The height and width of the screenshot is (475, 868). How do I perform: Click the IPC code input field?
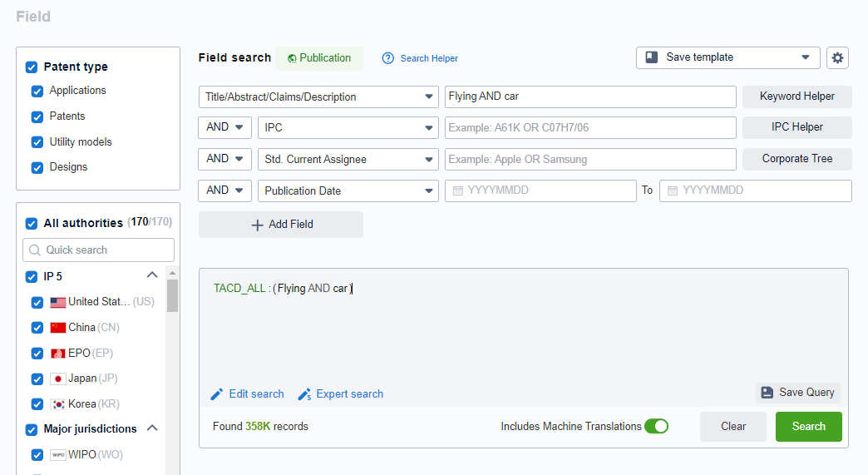click(589, 127)
